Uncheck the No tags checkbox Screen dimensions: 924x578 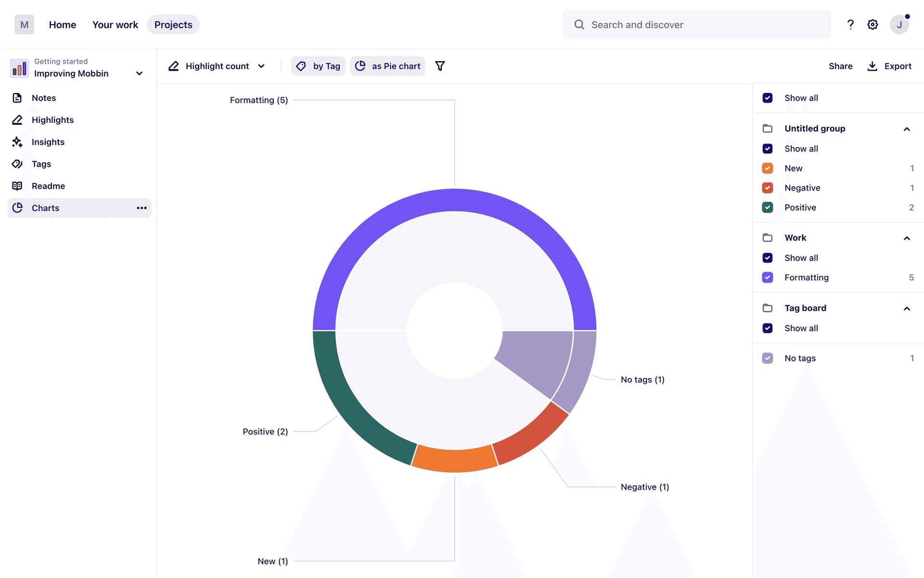[x=768, y=358]
